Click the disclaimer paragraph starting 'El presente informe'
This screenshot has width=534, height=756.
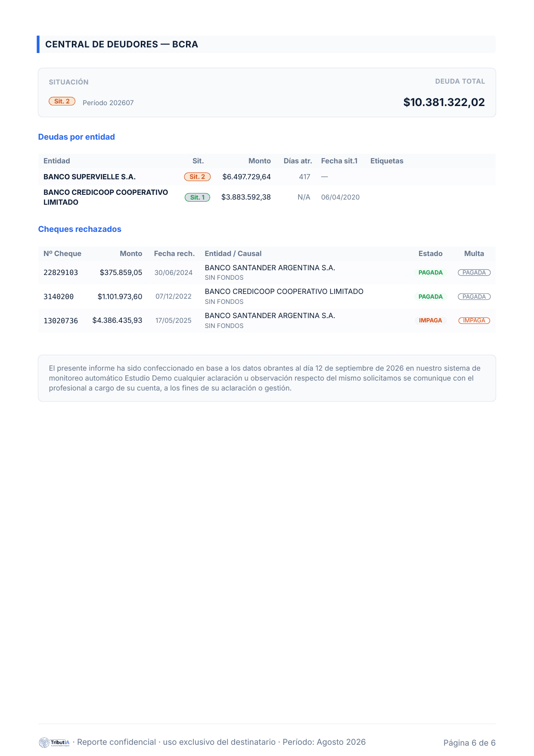[x=265, y=378]
